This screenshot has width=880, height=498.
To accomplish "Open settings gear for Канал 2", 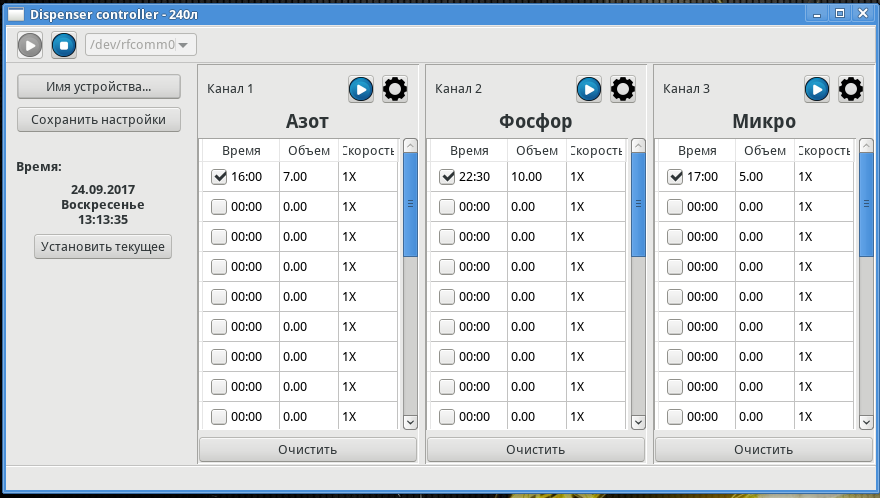I will click(623, 89).
